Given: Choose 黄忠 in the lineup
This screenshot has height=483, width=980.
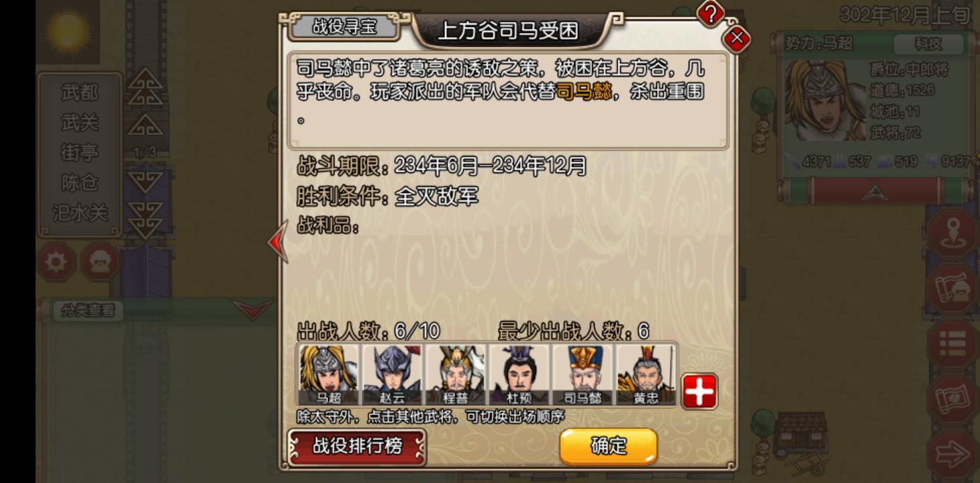Looking at the screenshot, I should pos(646,375).
